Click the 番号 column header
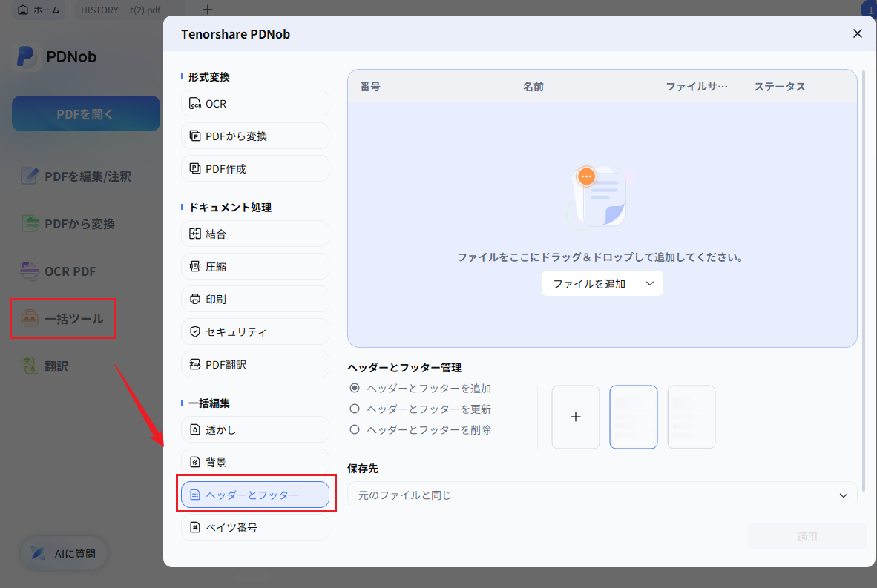The width and height of the screenshot is (877, 588). (369, 87)
